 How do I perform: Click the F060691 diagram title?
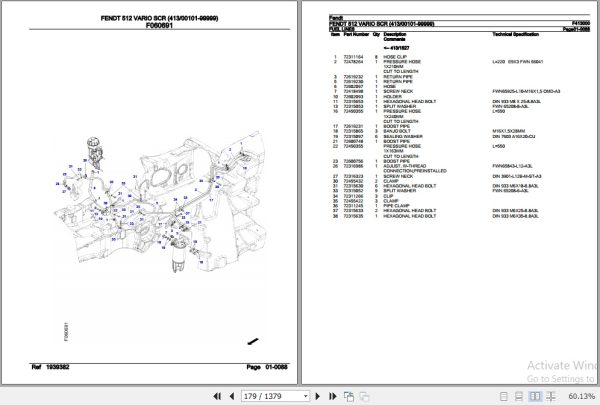point(159,26)
